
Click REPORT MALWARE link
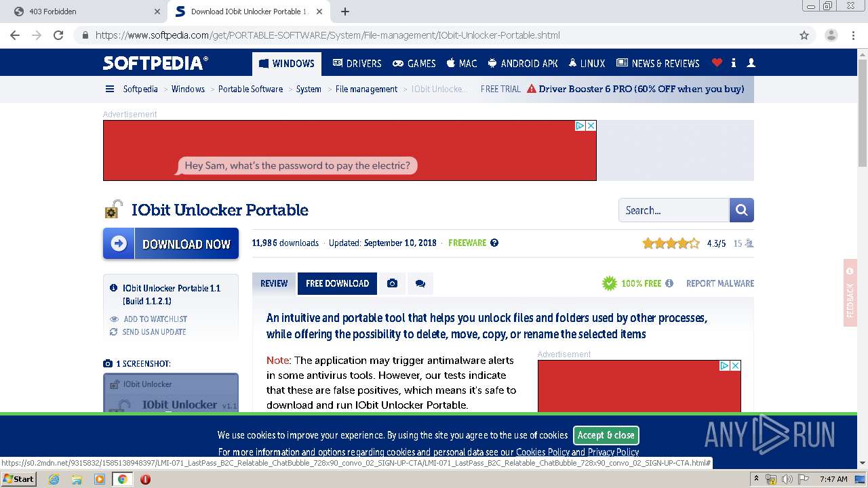pyautogui.click(x=720, y=283)
